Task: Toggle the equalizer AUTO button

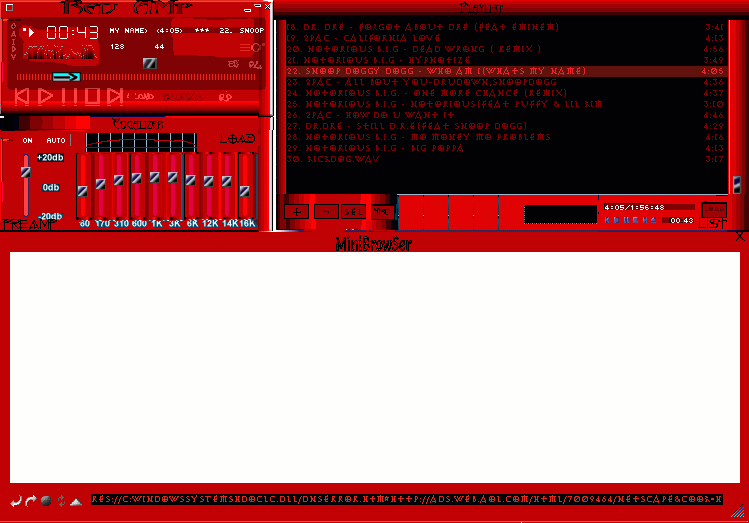Action: coord(56,140)
